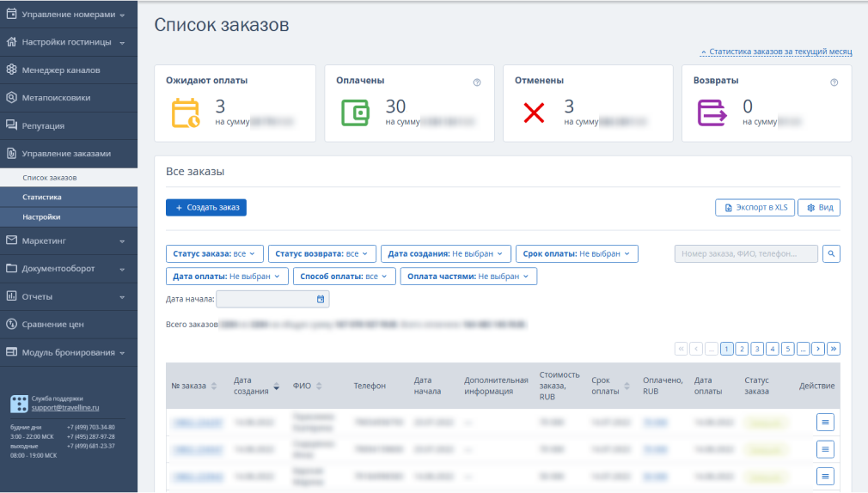Collapse Статистика заказов за текущий месяц link

tap(776, 52)
